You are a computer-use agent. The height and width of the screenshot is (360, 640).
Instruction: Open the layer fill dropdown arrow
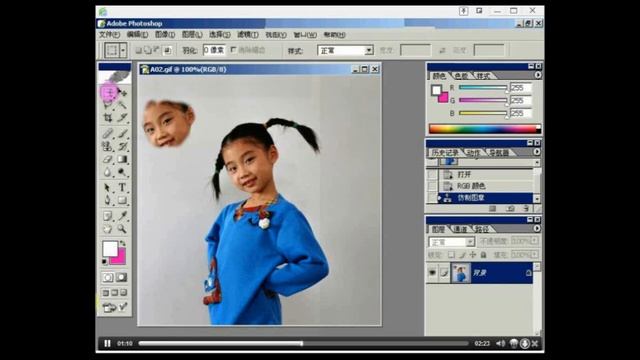pos(535,254)
